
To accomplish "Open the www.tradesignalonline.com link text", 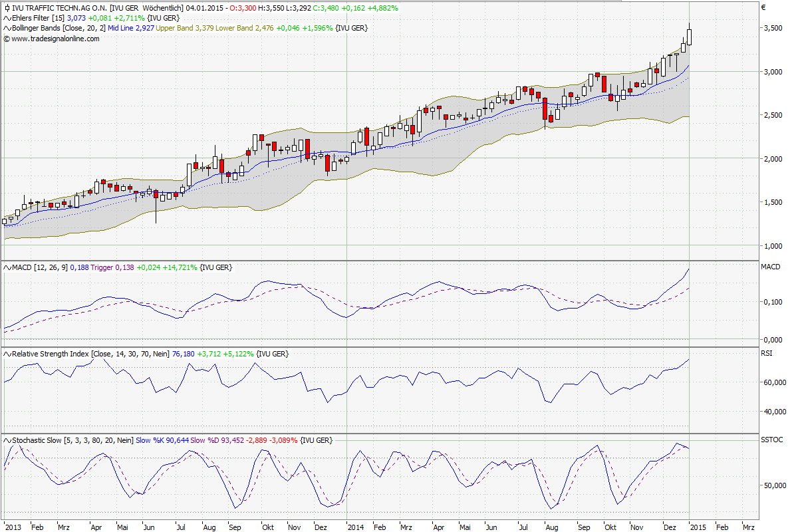I will click(55, 39).
